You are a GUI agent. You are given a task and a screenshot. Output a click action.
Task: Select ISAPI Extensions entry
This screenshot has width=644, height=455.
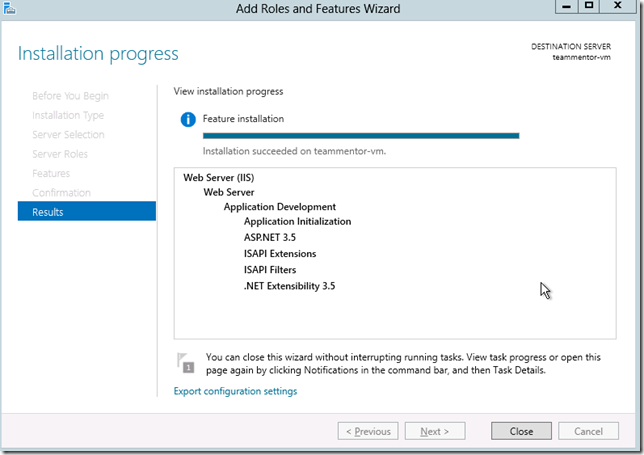point(280,253)
